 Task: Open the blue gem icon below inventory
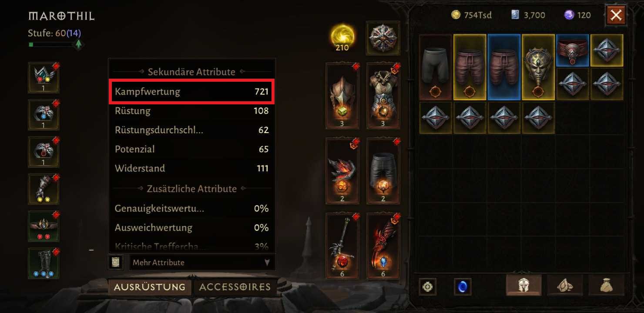click(x=462, y=287)
